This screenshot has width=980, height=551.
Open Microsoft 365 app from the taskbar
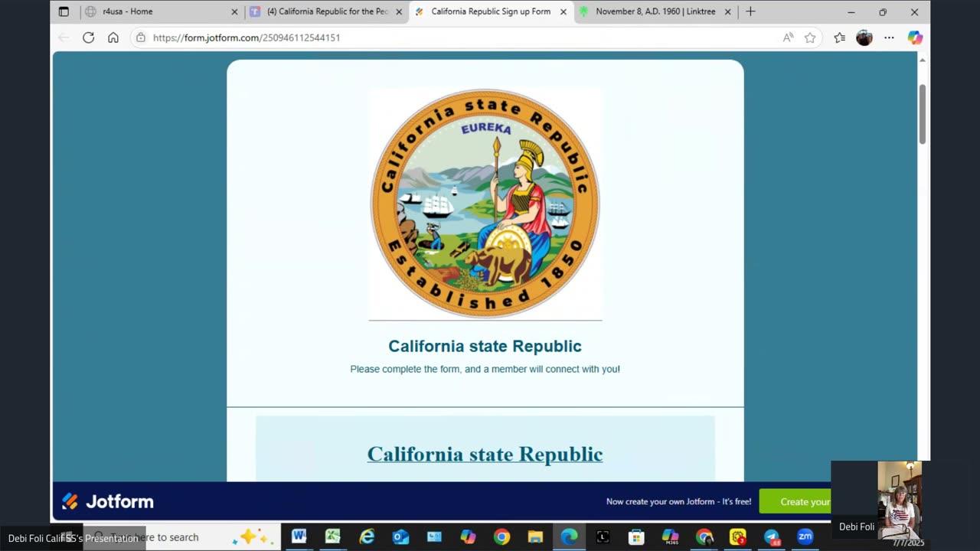click(x=670, y=537)
